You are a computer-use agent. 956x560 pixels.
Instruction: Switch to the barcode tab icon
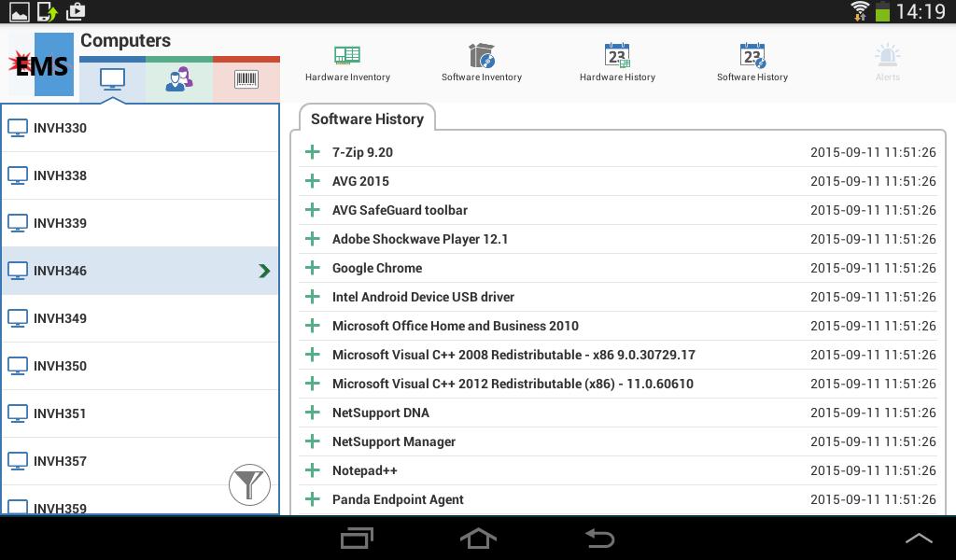(246, 80)
